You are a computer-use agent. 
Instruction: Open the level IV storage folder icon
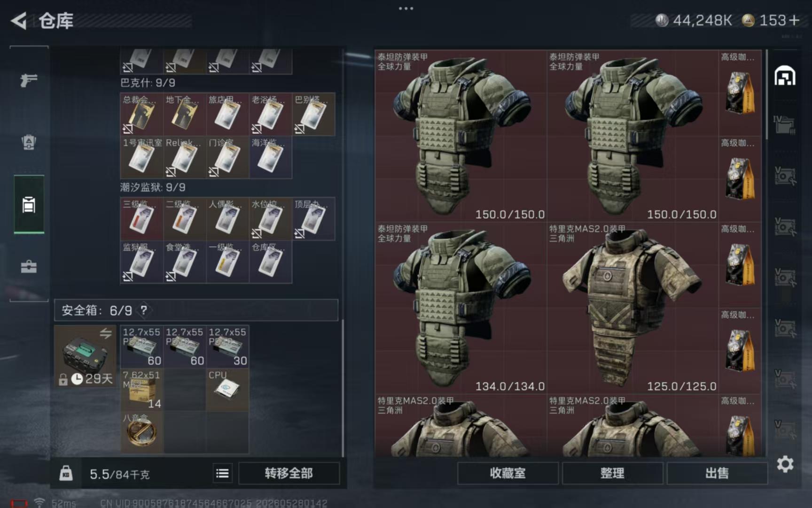tap(785, 125)
